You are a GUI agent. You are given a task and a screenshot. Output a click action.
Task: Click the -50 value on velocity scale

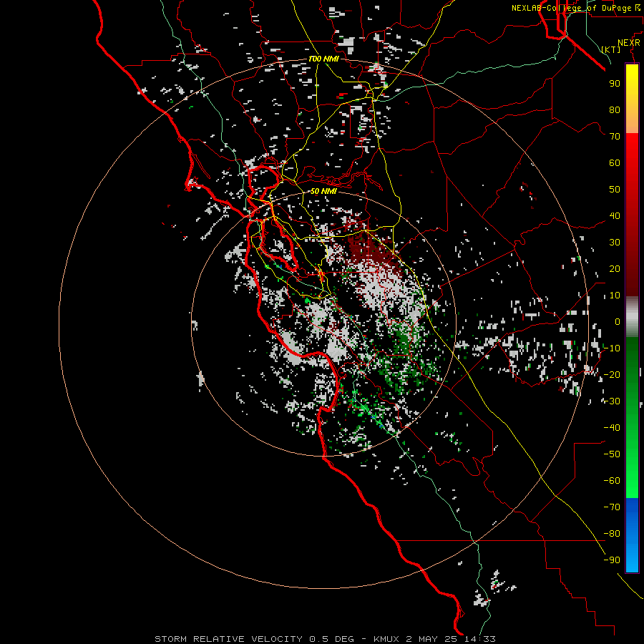click(612, 454)
